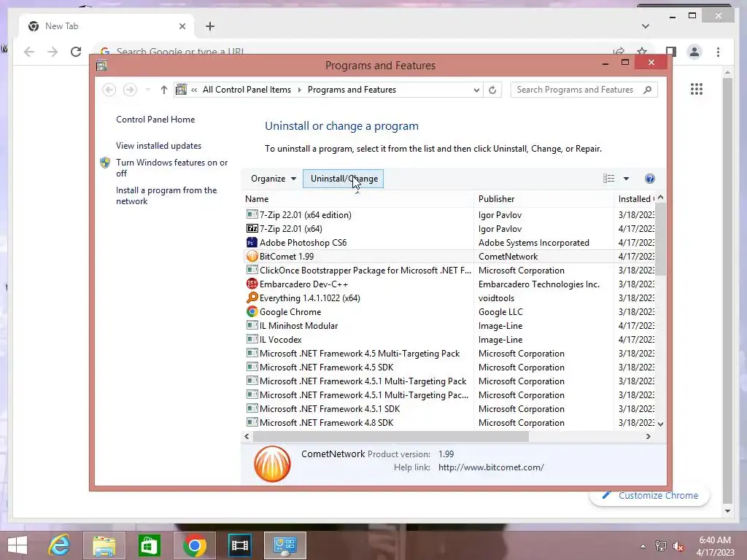Click the Adobe Photoshop CS6 icon
The width and height of the screenshot is (747, 560).
(252, 242)
